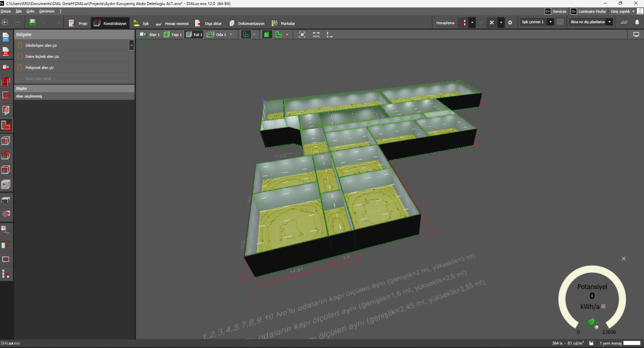The height and width of the screenshot is (348, 644).
Task: Open the help lines sidebar tool
Action: (6, 245)
